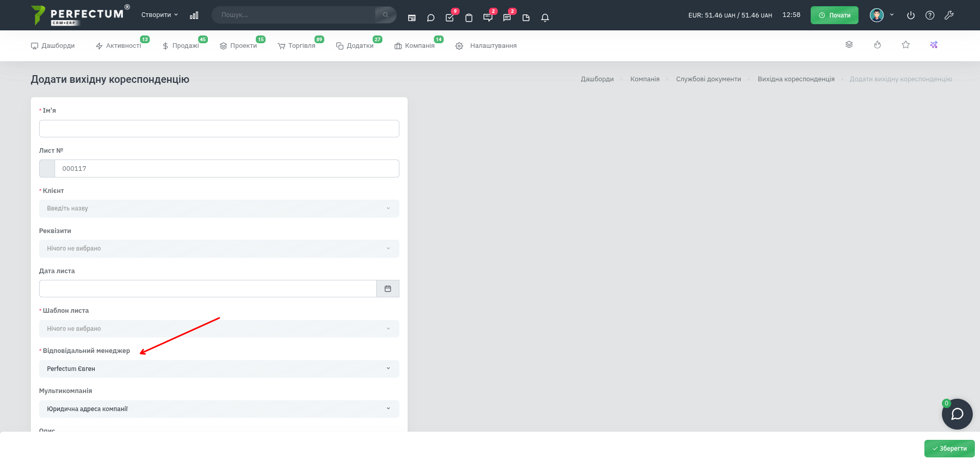Screen dimensions: 980x462
Task: Open the Шаблон листа dropdown
Action: pyautogui.click(x=219, y=329)
